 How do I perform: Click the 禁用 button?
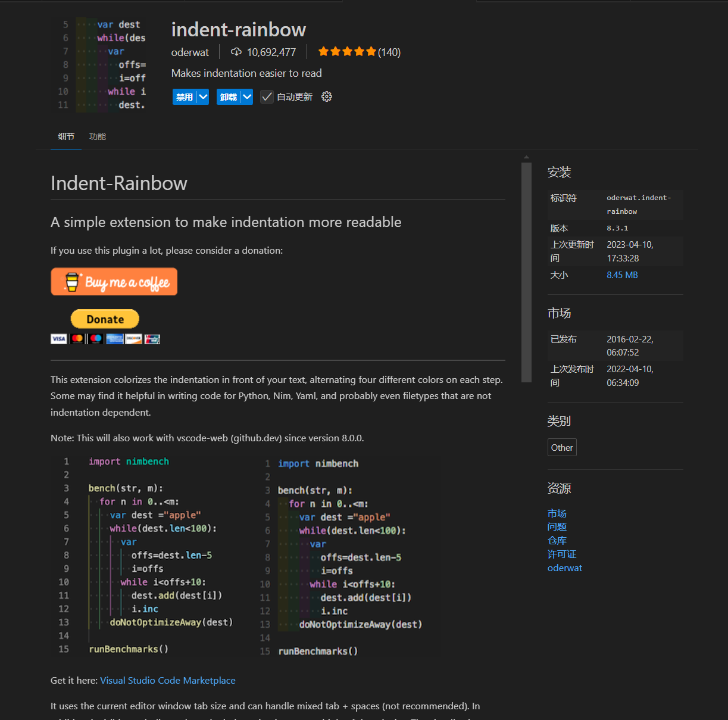pyautogui.click(x=185, y=96)
